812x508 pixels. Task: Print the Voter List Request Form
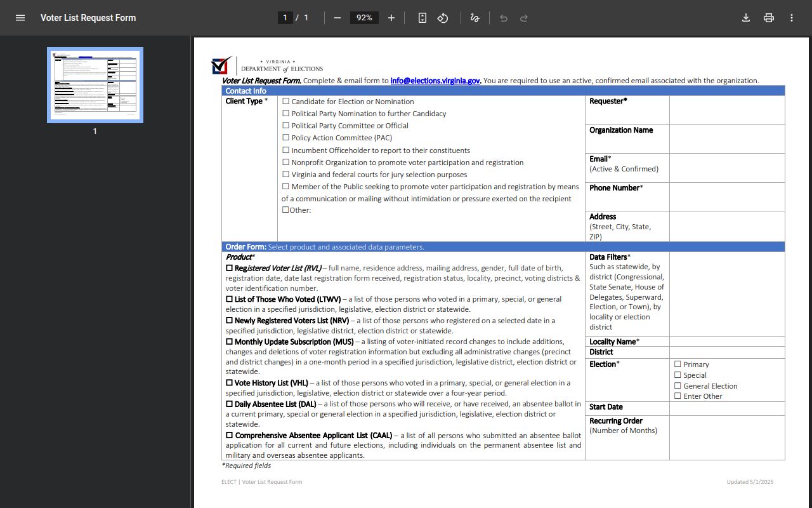click(769, 18)
